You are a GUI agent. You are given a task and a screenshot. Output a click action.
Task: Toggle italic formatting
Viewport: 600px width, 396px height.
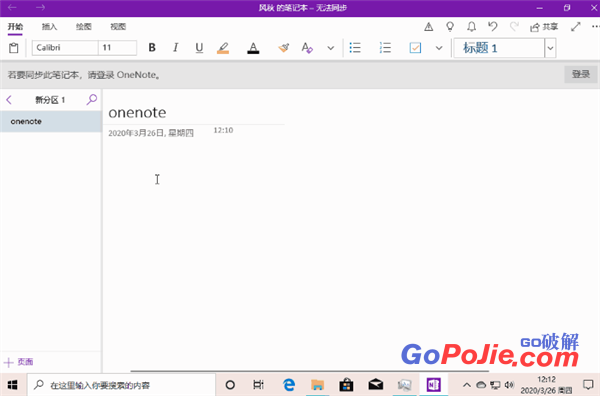(175, 47)
